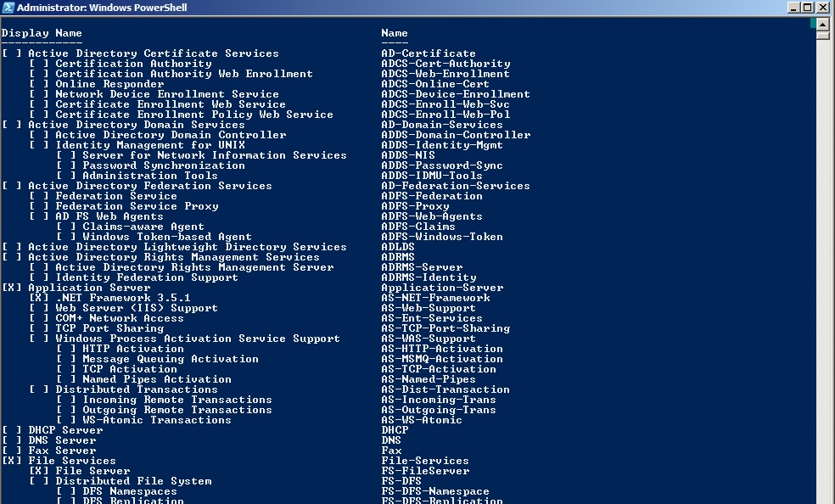Click 'DFS Namespaces' text

[x=130, y=491]
